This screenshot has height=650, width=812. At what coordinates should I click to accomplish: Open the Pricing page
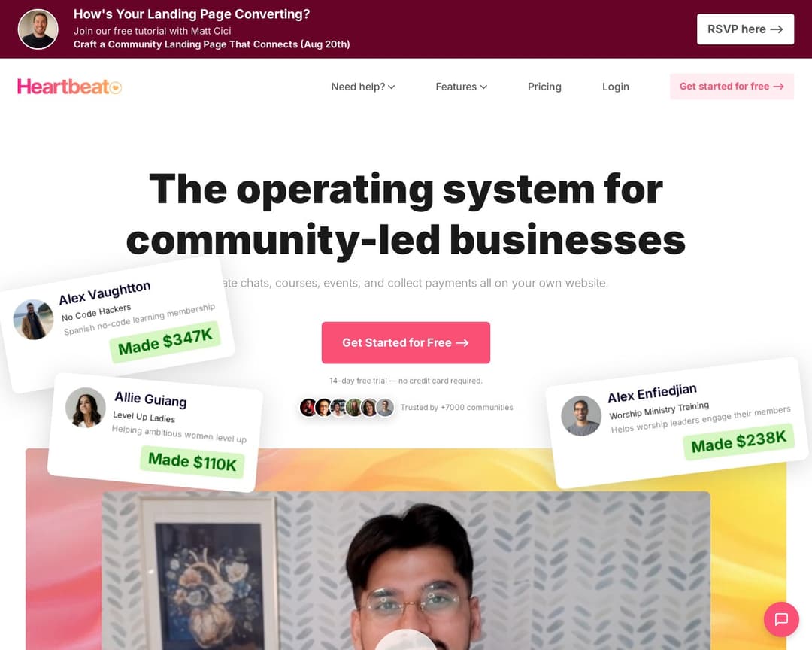click(x=544, y=87)
